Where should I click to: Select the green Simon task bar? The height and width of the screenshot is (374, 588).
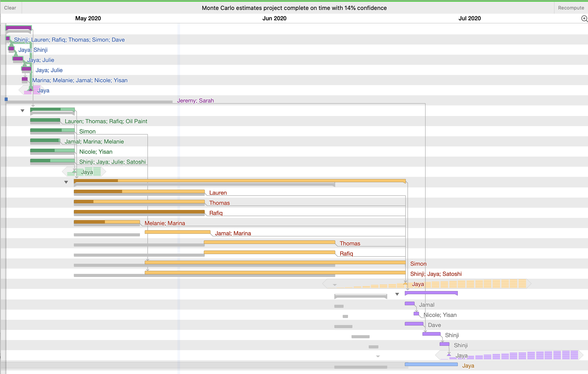[52, 130]
